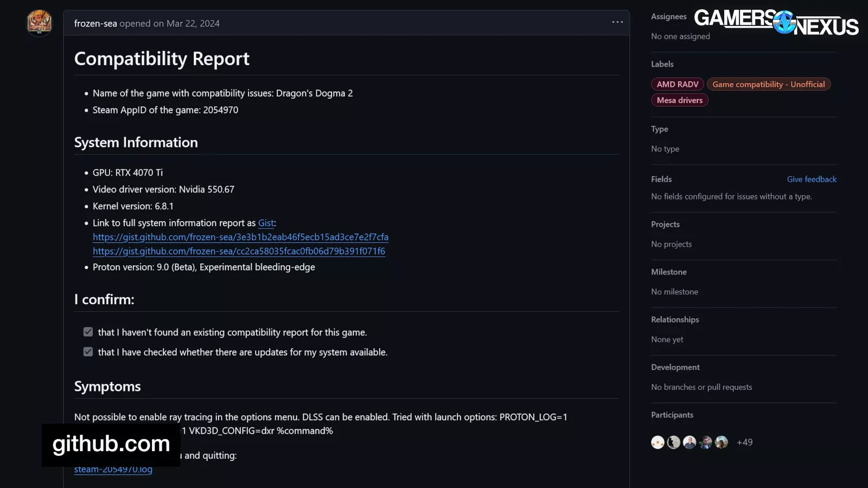Click the 'No projects' text

[672, 245]
